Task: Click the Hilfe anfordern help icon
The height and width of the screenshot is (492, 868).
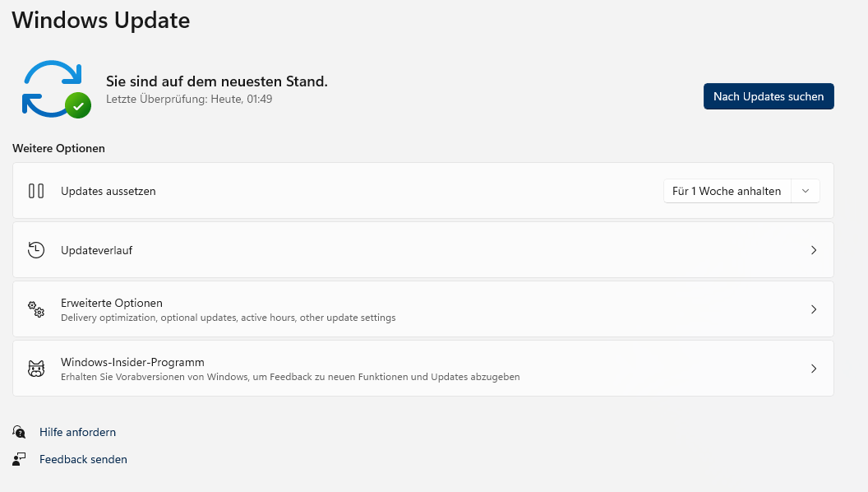Action: (x=19, y=432)
